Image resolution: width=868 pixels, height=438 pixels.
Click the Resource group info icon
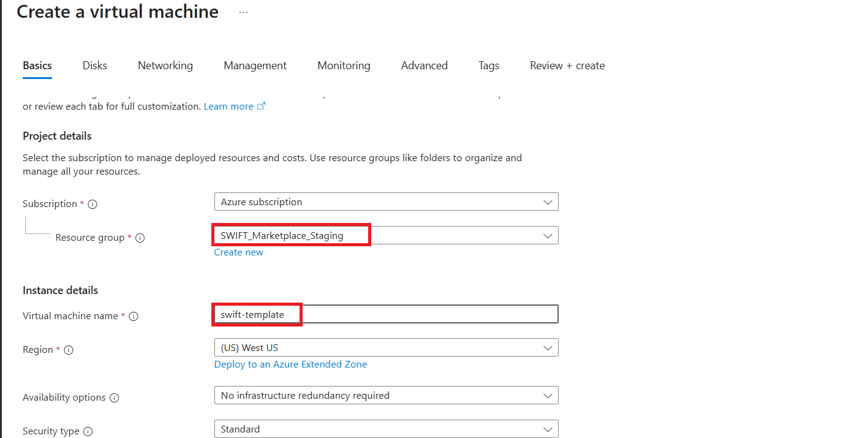tap(140, 238)
